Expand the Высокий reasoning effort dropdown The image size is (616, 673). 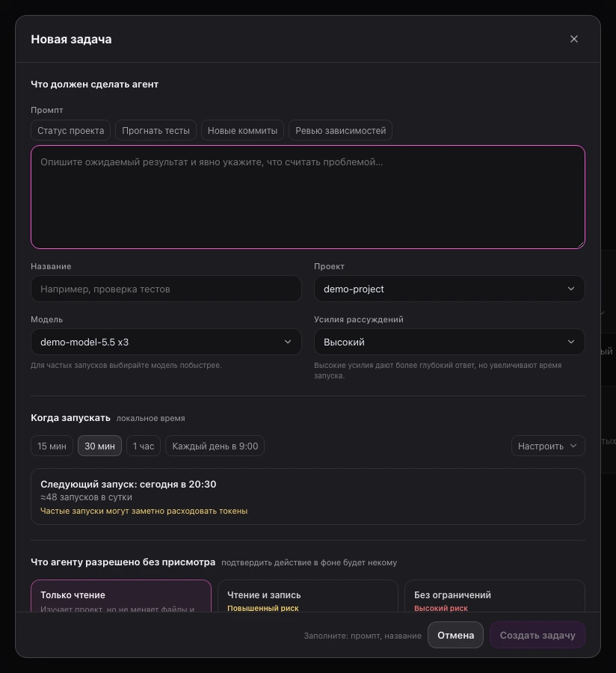(449, 342)
